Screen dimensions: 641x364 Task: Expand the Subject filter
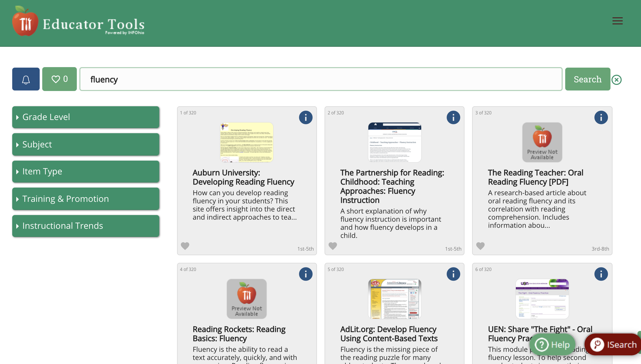tap(86, 144)
